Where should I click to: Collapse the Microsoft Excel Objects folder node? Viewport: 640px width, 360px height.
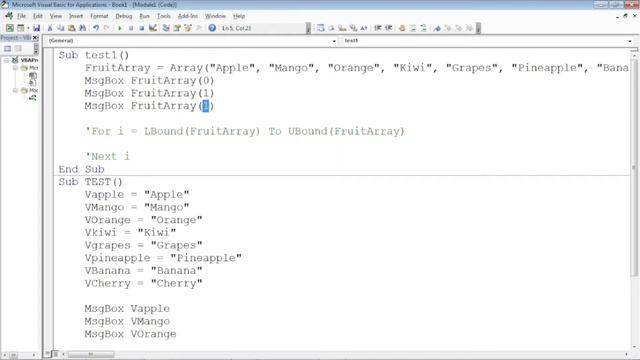15,68
